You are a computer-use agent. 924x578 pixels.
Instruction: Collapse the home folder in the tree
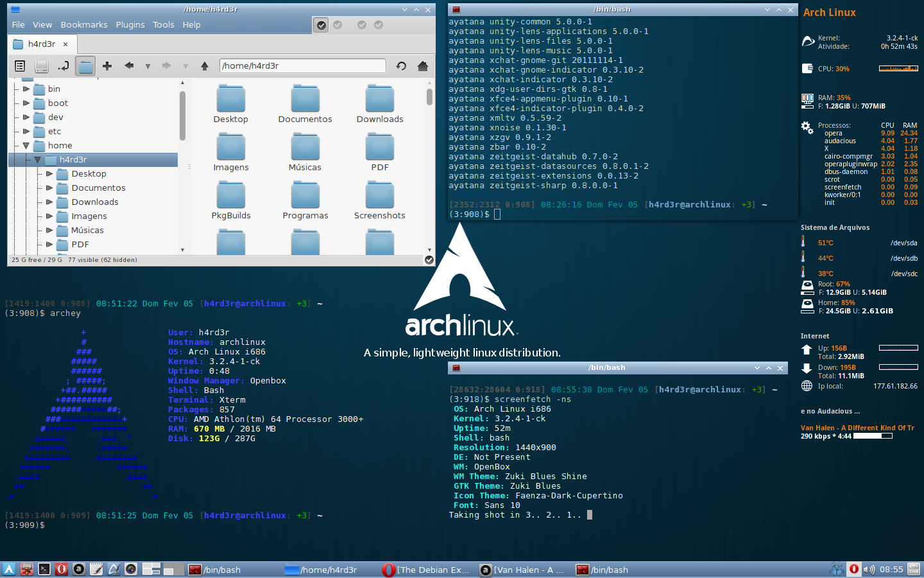[25, 145]
